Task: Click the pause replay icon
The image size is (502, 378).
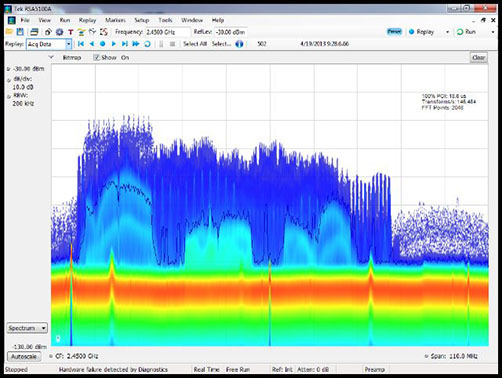Action: pos(161,44)
